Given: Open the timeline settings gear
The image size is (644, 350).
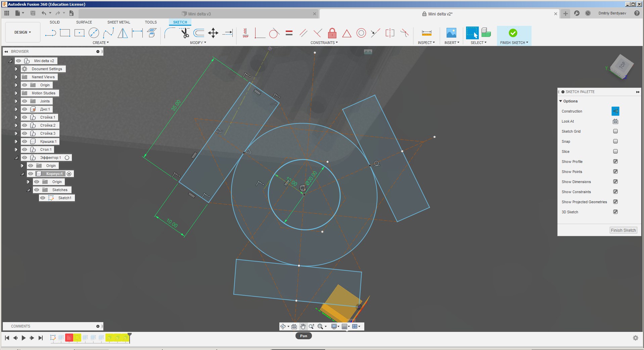Looking at the screenshot, I should tap(635, 338).
